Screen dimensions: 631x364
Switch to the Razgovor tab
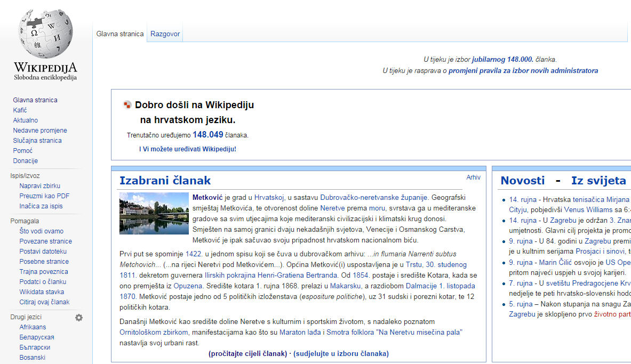[x=165, y=34]
